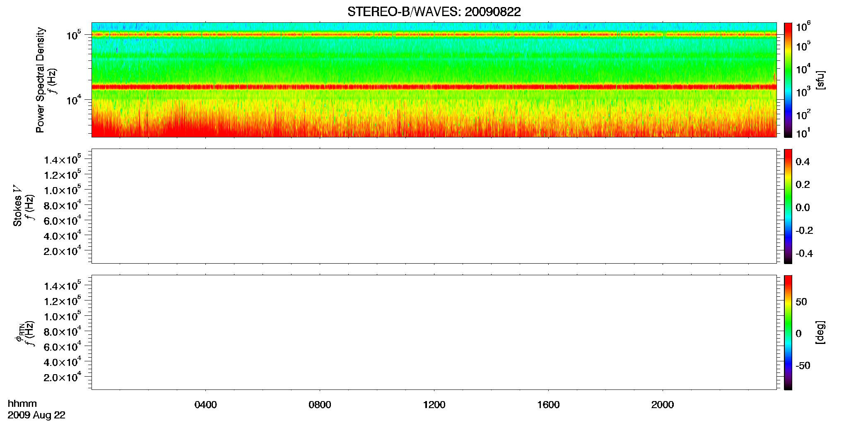Screen dimensions: 868x447
Task: Click the Power Spectral Density axis label
Action: (40, 80)
